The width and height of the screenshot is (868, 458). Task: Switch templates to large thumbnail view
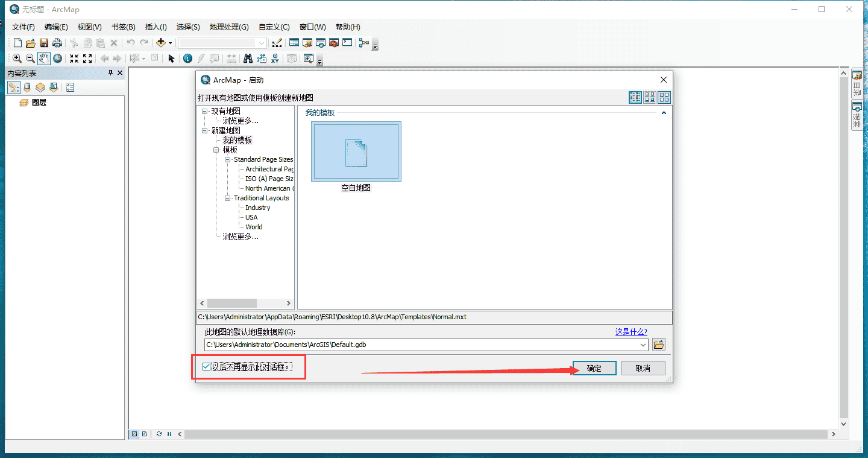664,97
